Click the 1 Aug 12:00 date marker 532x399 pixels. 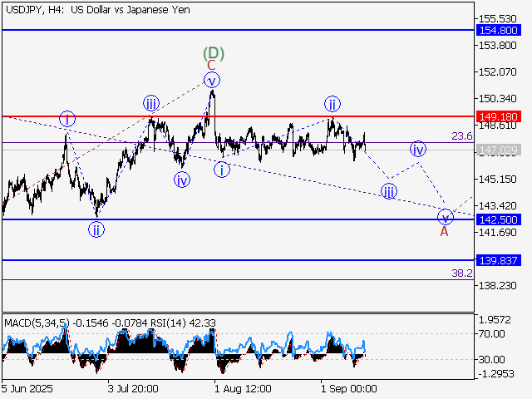pos(241,388)
